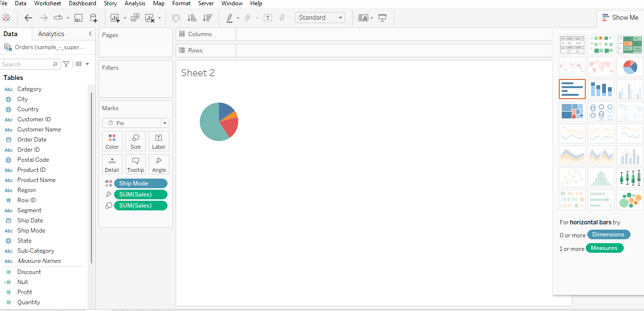Click the Undo arrow in the toolbar
644x311 pixels.
coord(28,17)
